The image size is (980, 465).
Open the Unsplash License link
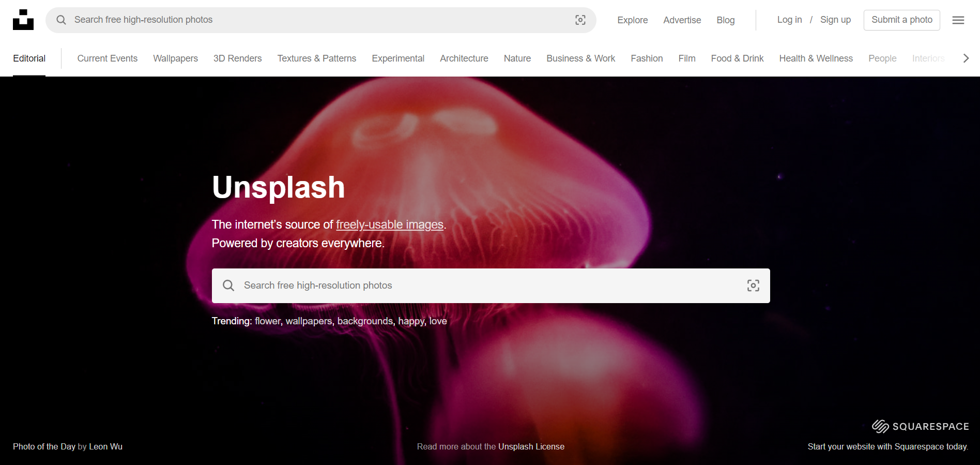[531, 446]
